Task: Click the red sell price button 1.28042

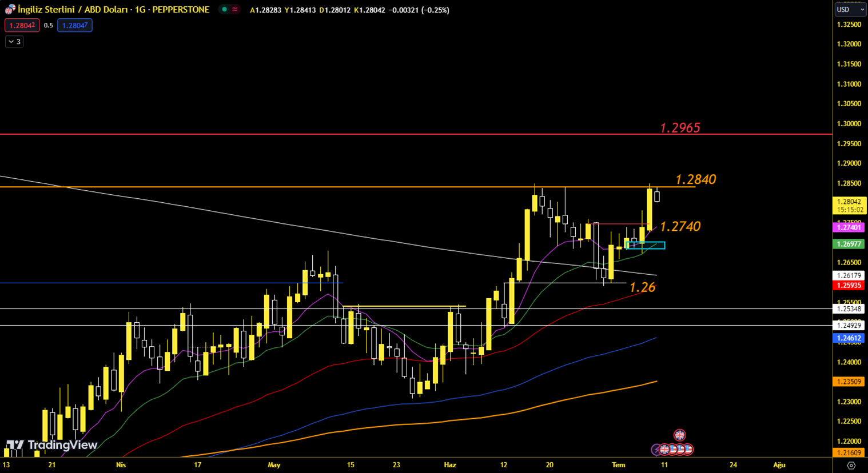Action: (22, 25)
